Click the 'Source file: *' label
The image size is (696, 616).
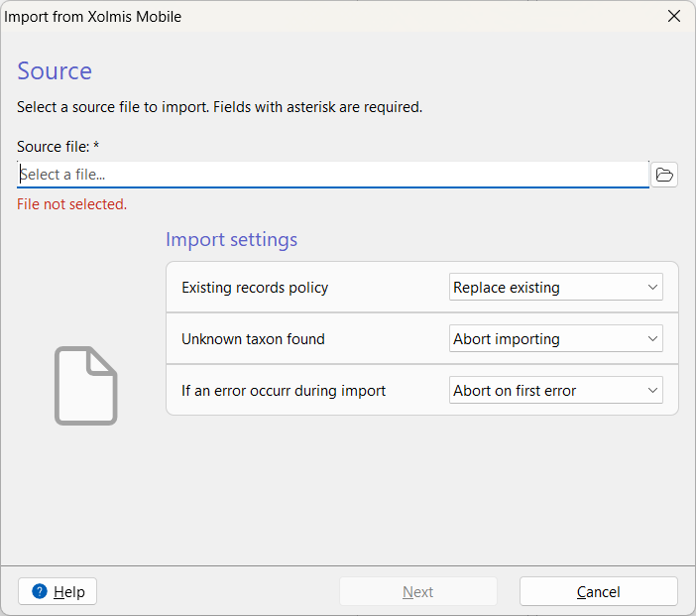(x=58, y=147)
